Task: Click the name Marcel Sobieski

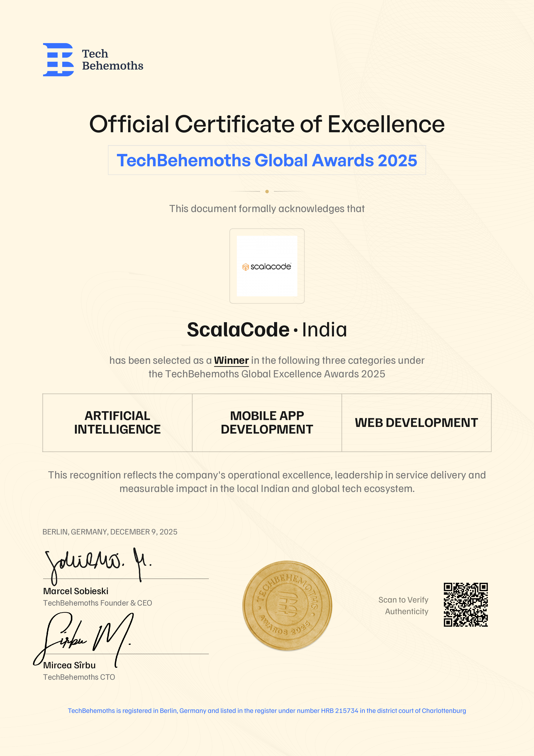Action: coord(76,591)
